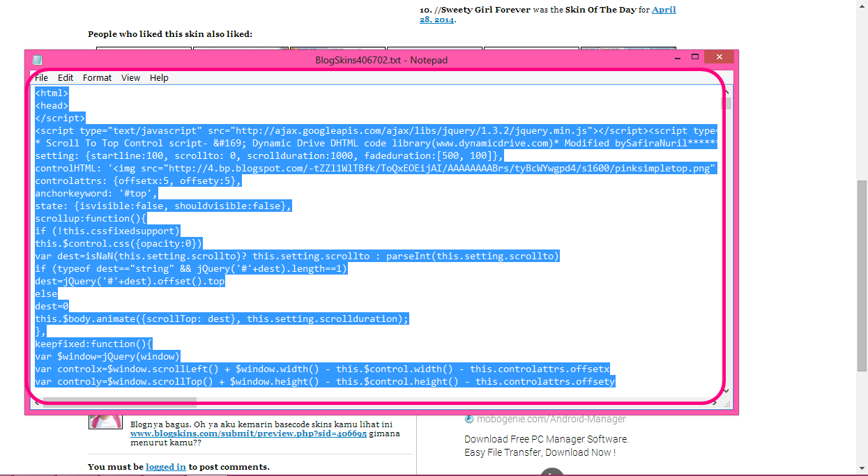868x476 pixels.
Task: Click the line starting with "<script type="text/javascript""
Action: (x=376, y=130)
